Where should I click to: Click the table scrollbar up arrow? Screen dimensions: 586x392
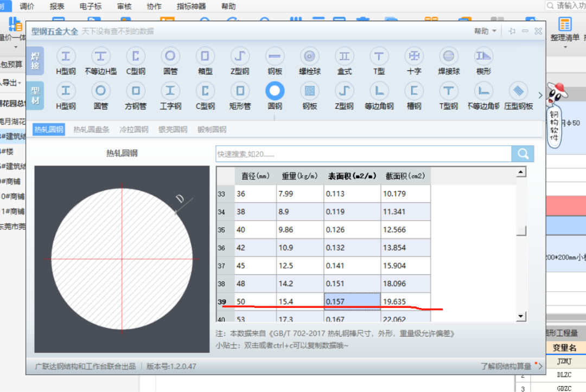click(x=521, y=172)
